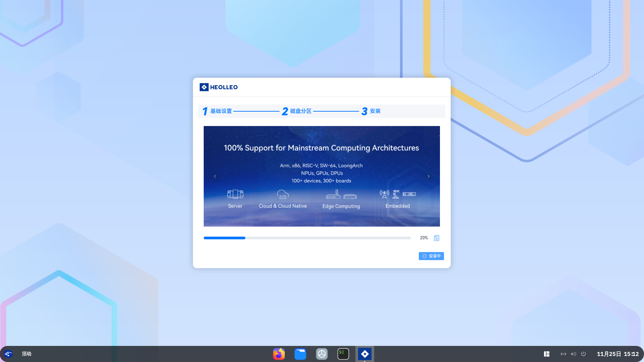Image resolution: width=644 pixels, height=362 pixels.
Task: Click the banner headline about Mainstream Computing Architectures
Action: pos(321,148)
